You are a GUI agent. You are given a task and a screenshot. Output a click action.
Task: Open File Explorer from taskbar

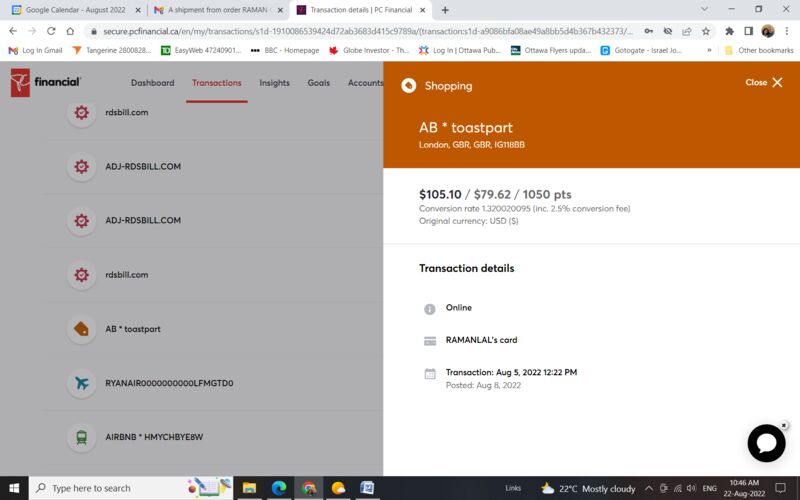pyautogui.click(x=249, y=488)
